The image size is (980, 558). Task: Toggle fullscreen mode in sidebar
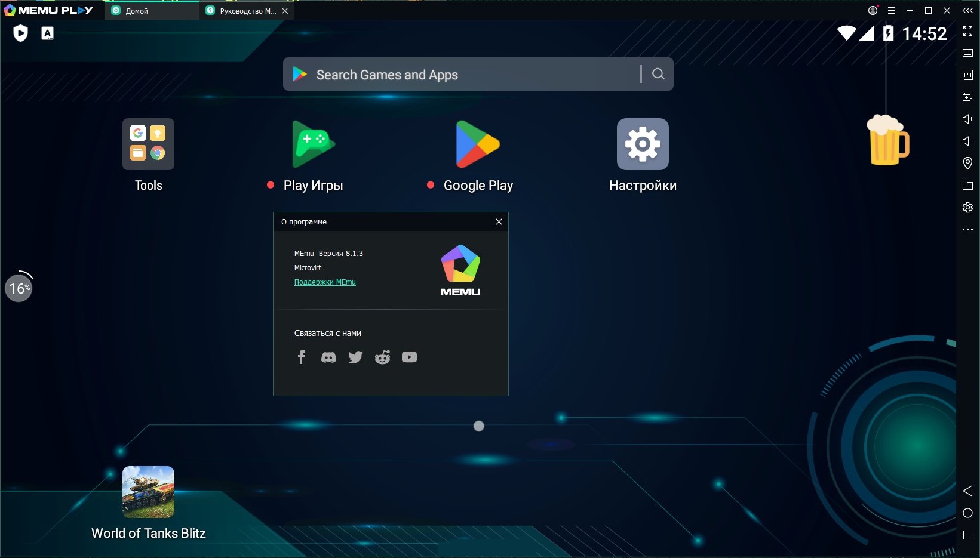968,31
